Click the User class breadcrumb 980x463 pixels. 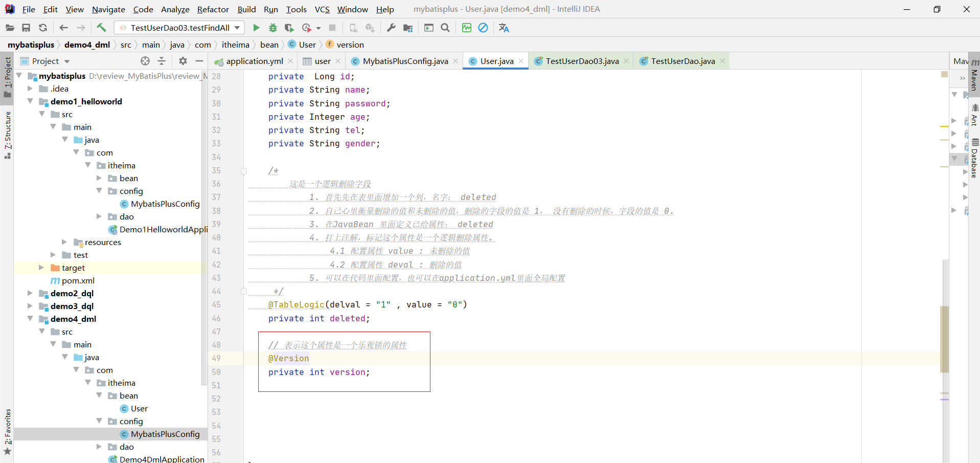302,45
